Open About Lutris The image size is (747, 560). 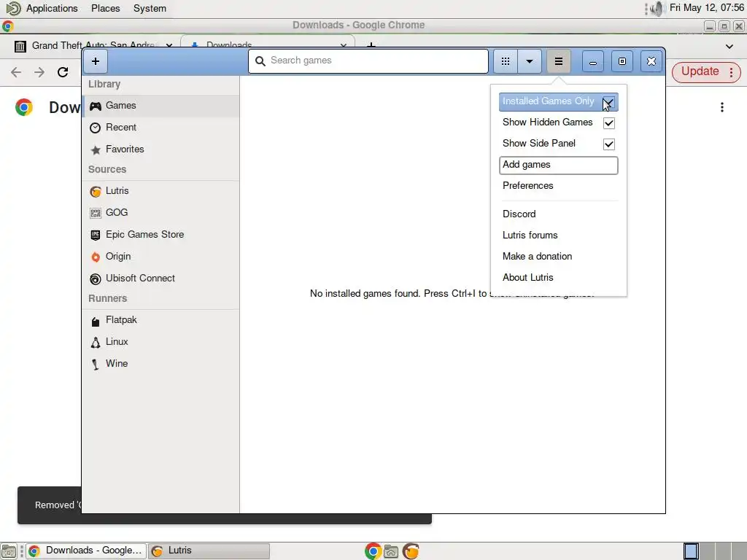(x=558, y=278)
